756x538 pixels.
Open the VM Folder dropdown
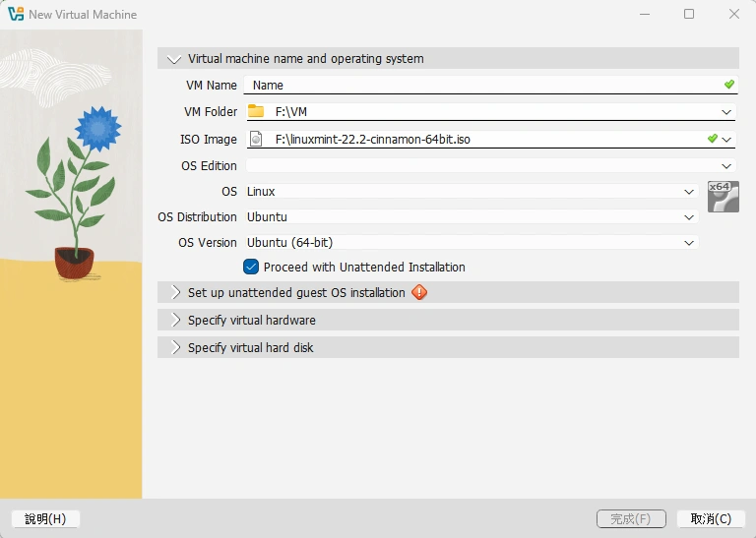point(726,112)
